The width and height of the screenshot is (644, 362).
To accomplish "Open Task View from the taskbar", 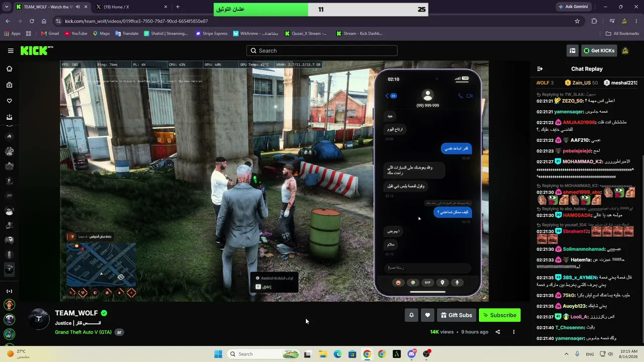I will click(307, 354).
